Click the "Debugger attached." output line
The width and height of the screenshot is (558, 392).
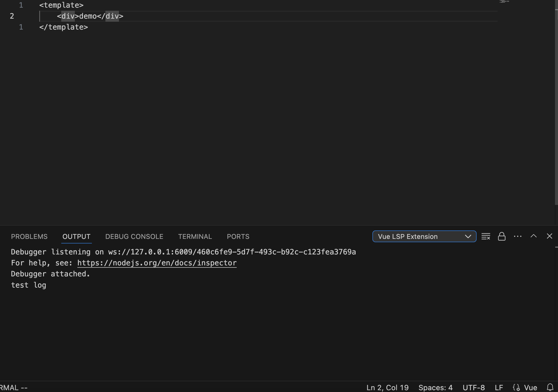(51, 274)
